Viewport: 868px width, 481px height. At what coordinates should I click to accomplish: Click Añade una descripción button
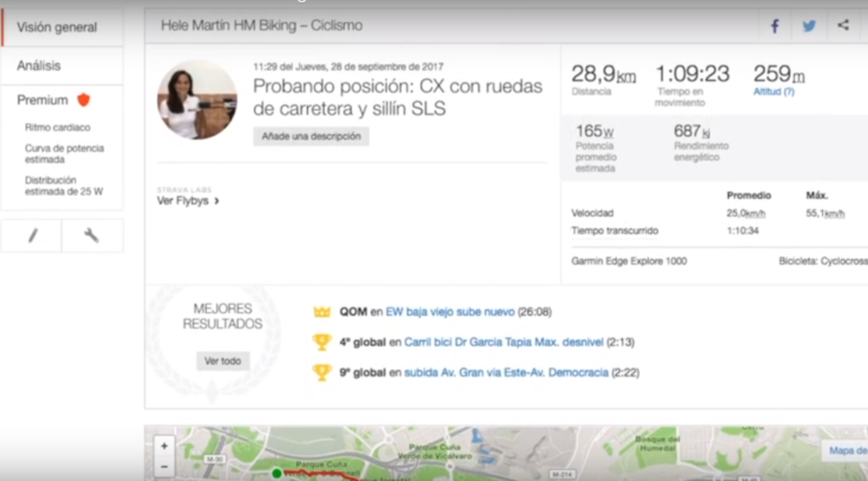coord(311,136)
